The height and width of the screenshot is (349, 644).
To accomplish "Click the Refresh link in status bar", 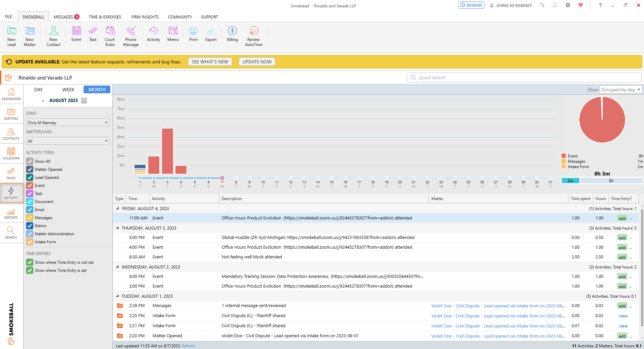I will [189, 346].
